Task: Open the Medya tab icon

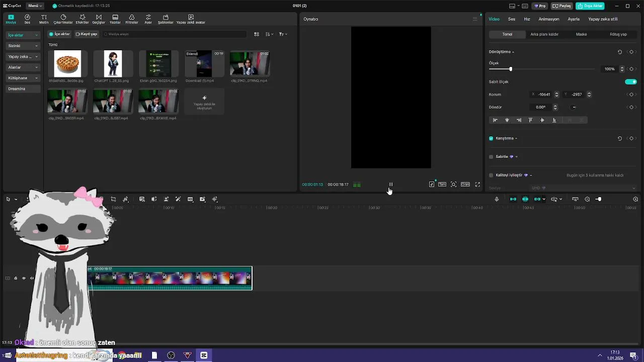Action: point(11,19)
